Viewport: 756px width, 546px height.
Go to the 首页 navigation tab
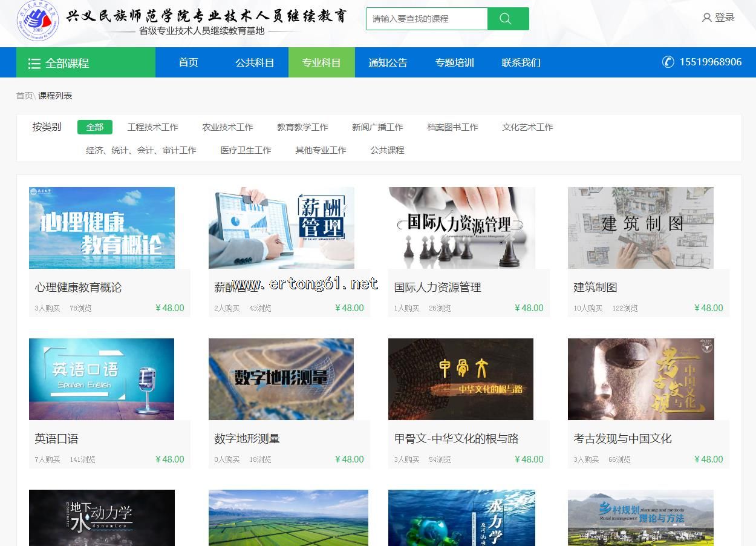click(188, 62)
